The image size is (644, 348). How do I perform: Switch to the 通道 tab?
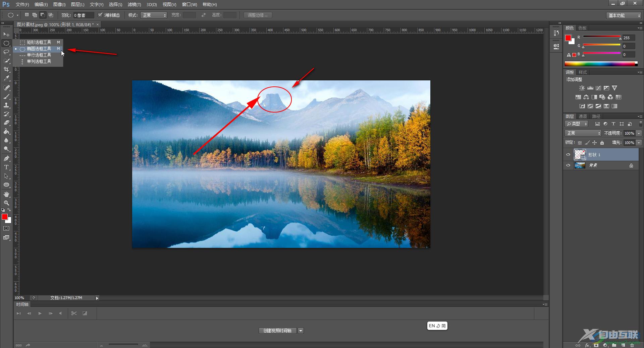tap(583, 116)
